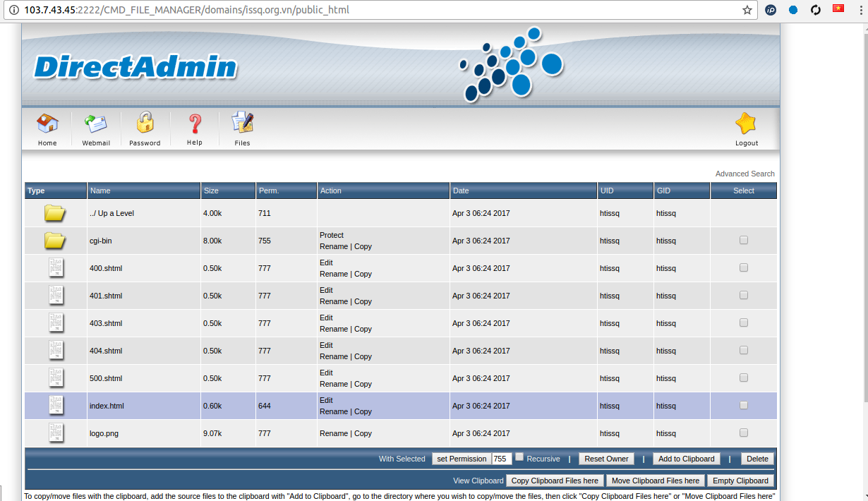Screen dimensions: 868x501
Task: Select the 404.shtml checkbox
Action: (x=744, y=350)
